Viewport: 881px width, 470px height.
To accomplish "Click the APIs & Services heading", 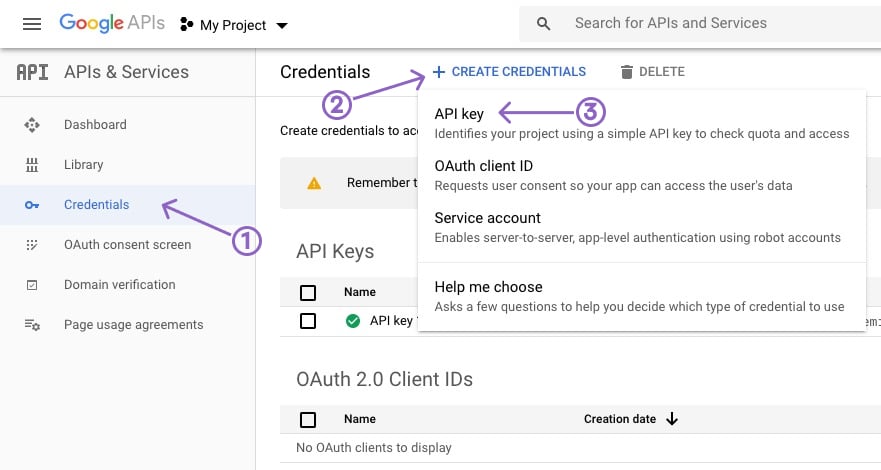I will [126, 72].
